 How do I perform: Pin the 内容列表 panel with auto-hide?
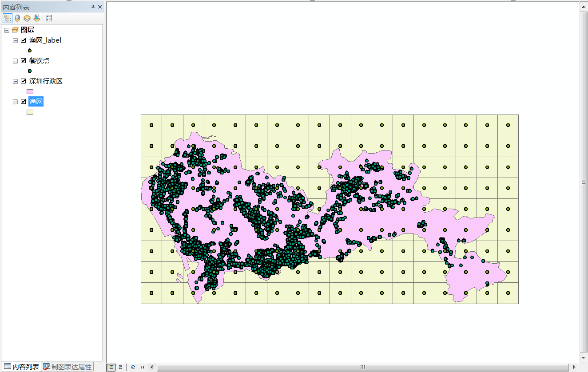pyautogui.click(x=93, y=7)
